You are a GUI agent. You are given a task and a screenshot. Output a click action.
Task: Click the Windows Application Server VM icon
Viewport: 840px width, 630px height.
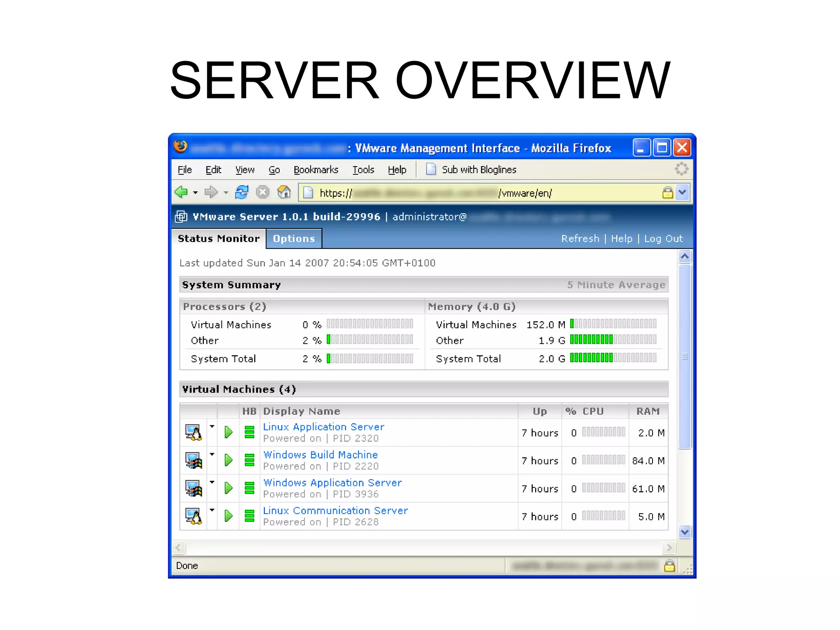[x=194, y=488]
